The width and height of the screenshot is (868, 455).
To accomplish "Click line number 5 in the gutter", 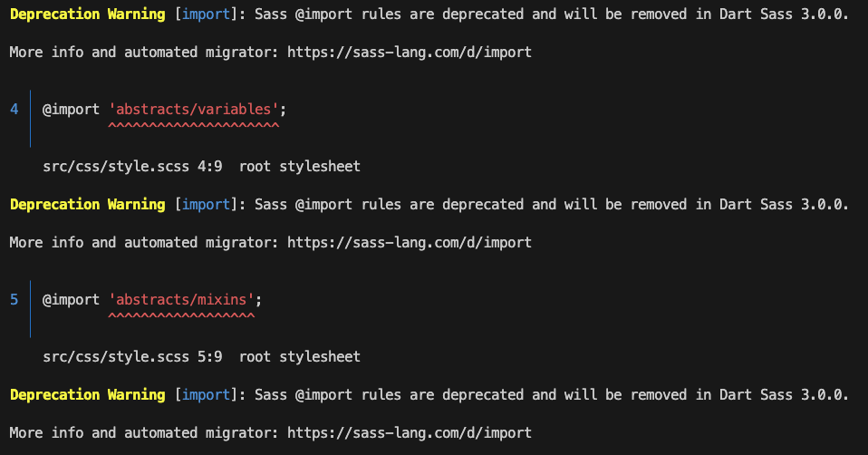I will [14, 300].
